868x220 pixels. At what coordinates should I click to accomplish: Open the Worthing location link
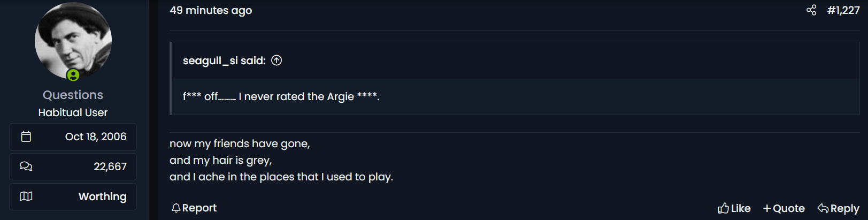(103, 196)
